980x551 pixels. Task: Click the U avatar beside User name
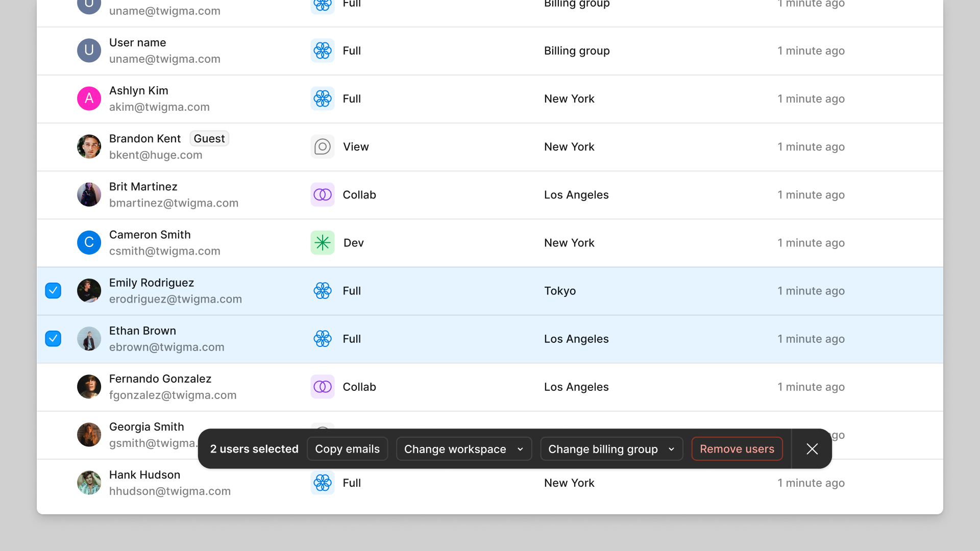coord(89,51)
